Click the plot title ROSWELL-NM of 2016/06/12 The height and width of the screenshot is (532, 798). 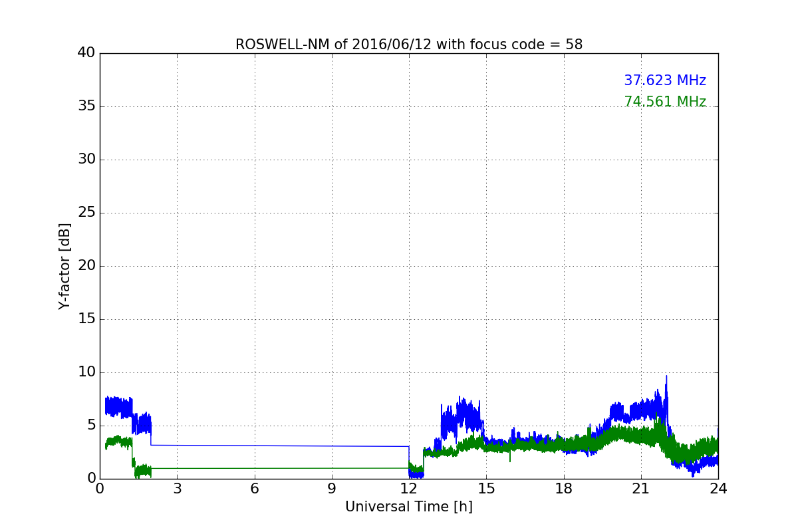[409, 45]
